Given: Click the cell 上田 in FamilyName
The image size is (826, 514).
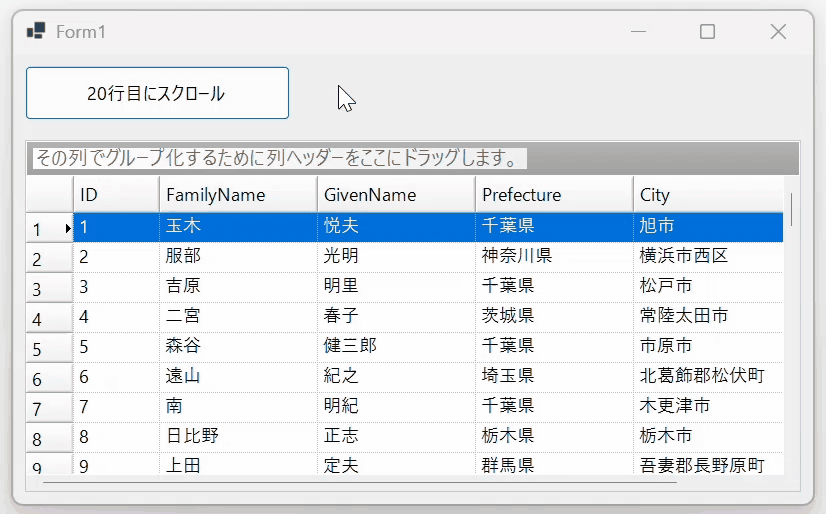Looking at the screenshot, I should 238,464.
